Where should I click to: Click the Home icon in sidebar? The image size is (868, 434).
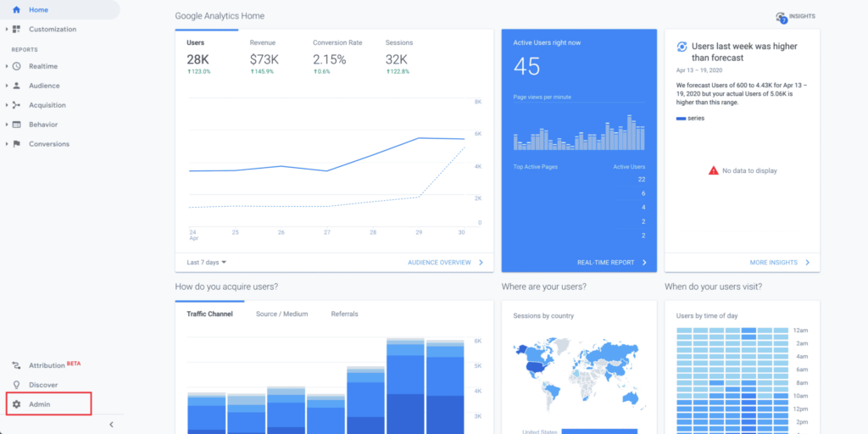(16, 10)
